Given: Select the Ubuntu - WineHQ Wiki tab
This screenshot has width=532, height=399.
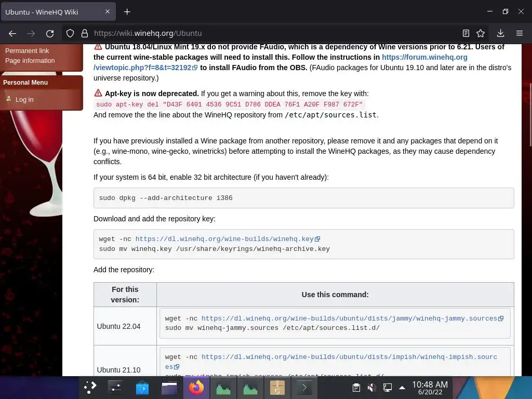Looking at the screenshot, I should 58,12.
